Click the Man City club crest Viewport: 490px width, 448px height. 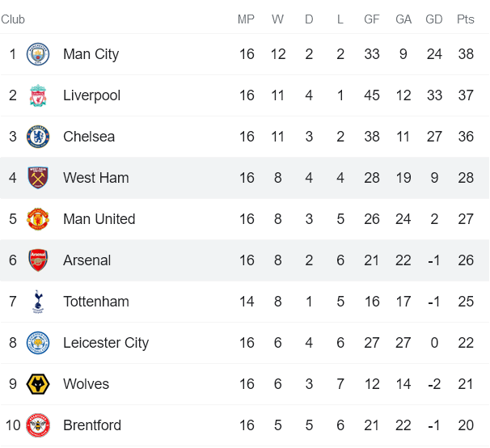pyautogui.click(x=38, y=54)
